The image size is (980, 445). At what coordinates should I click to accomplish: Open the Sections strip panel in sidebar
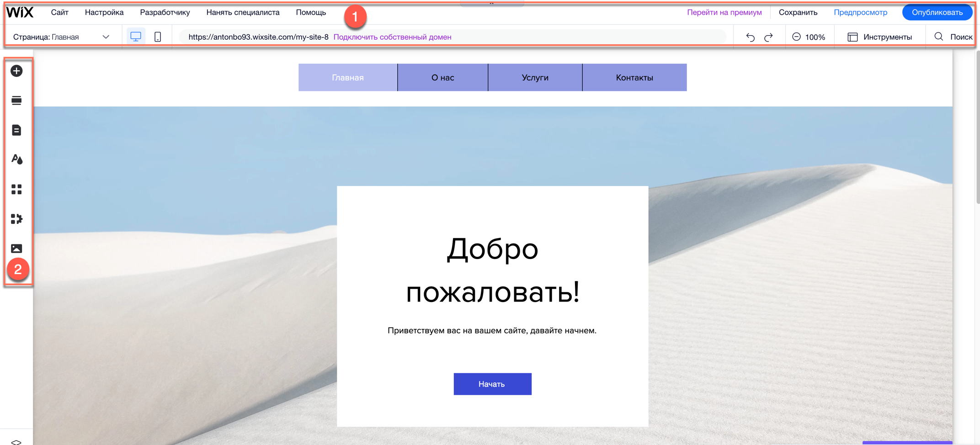click(x=16, y=101)
